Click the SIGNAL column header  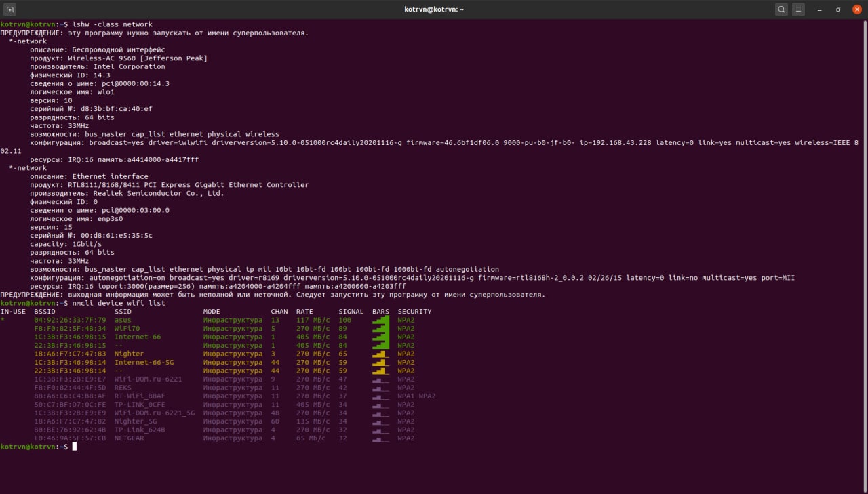coord(351,312)
